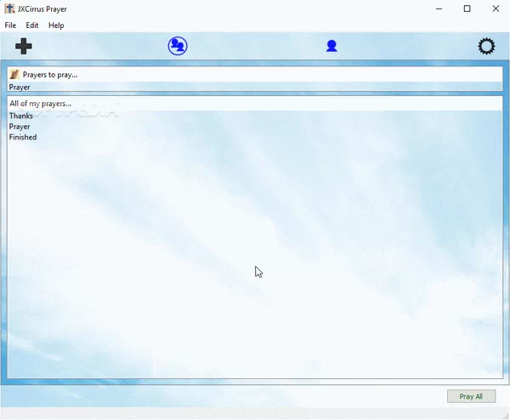The image size is (510, 420).
Task: Select the single person icon in toolbar
Action: pos(331,46)
